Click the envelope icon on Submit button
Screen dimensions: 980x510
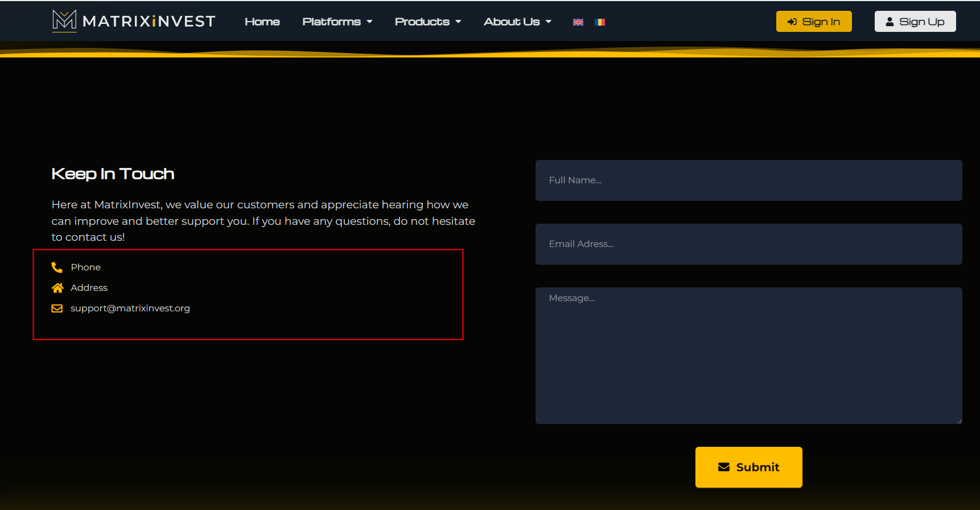click(x=724, y=467)
